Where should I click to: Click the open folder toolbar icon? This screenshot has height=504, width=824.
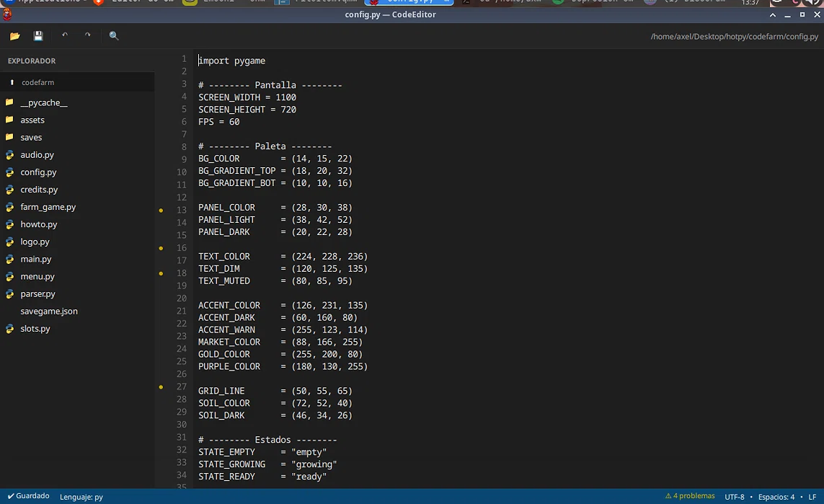(x=14, y=36)
